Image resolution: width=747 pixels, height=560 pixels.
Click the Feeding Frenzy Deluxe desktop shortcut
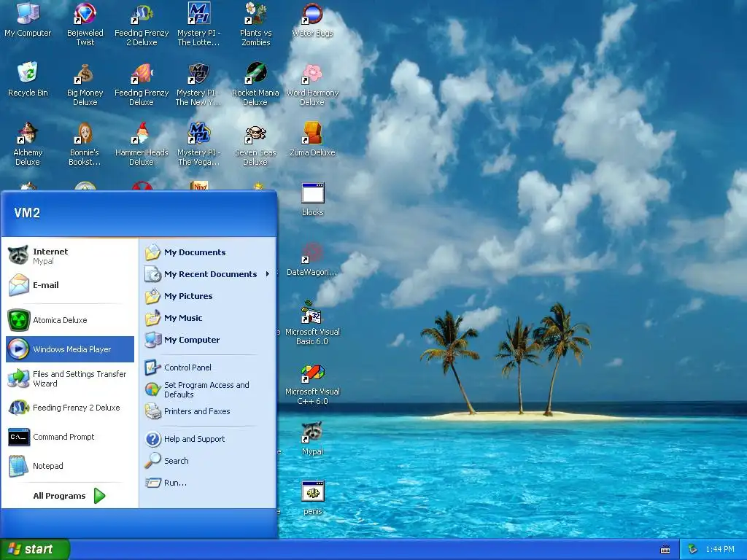(142, 85)
